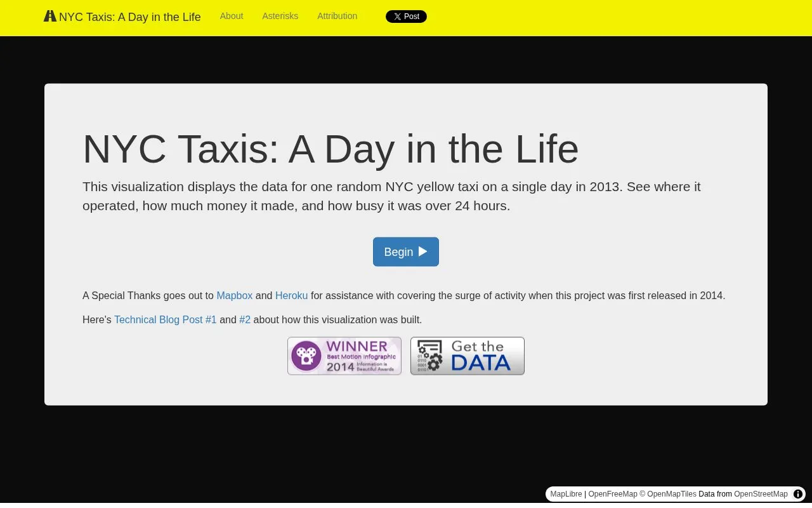Start the visualization with the Begin button
This screenshot has height=508, width=812.
point(406,252)
